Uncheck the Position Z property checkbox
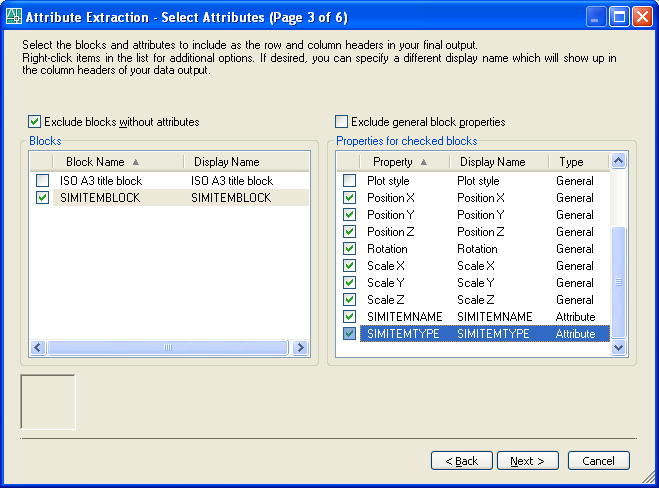Screen dimensions: 659x488 point(349,232)
